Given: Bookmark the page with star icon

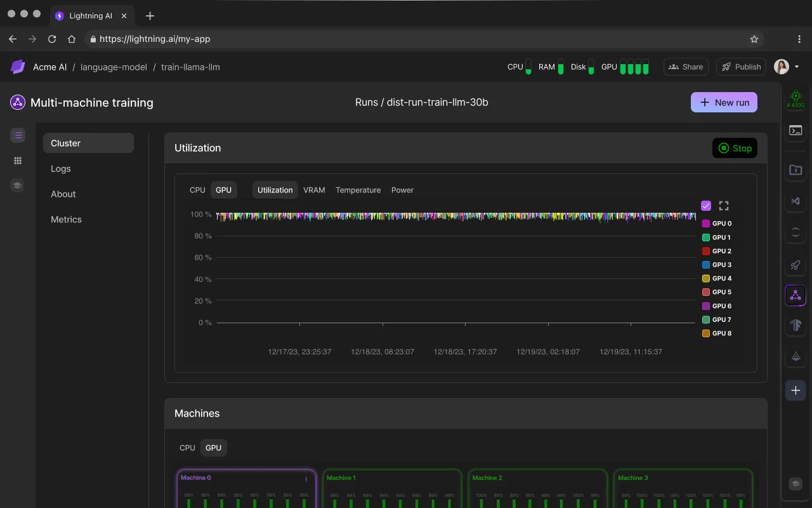Looking at the screenshot, I should tap(754, 39).
